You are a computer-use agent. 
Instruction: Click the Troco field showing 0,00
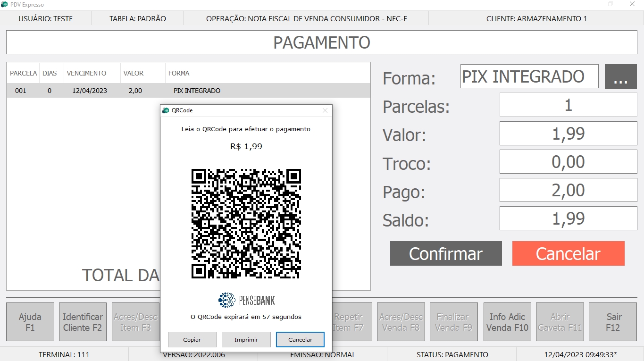tap(568, 162)
